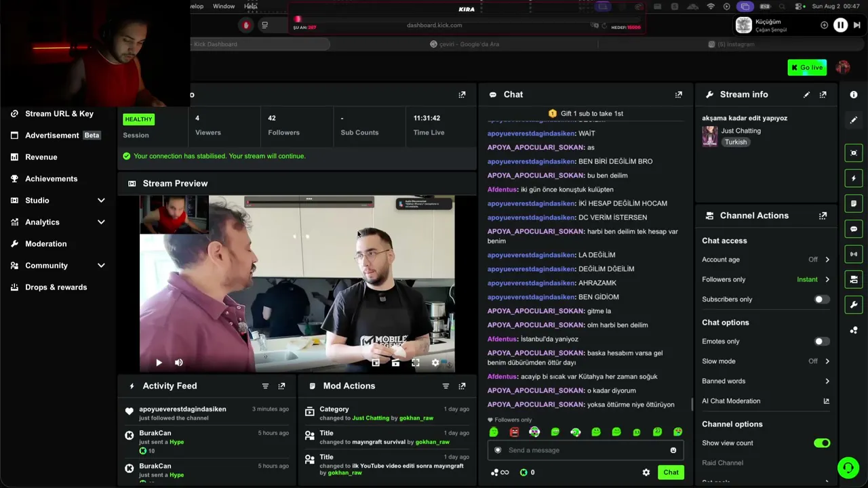Screen dimensions: 868x488
Task: Click the pencil icon in right rail
Action: (854, 120)
